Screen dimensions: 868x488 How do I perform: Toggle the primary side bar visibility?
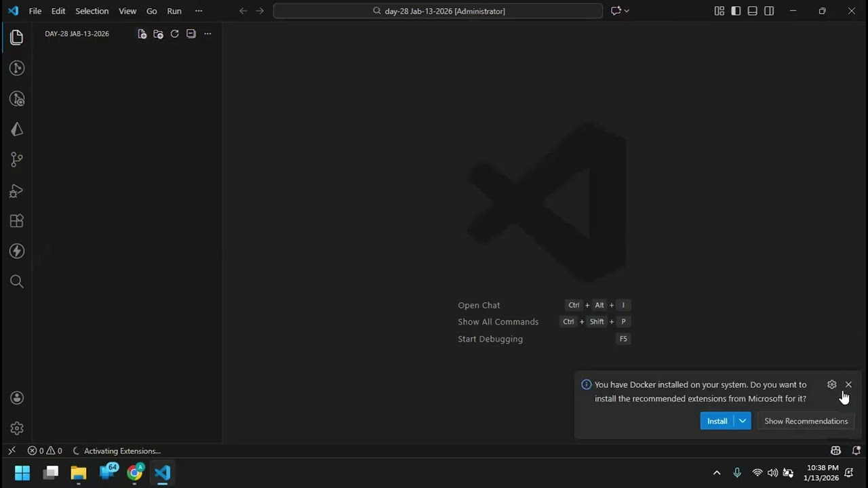[736, 11]
